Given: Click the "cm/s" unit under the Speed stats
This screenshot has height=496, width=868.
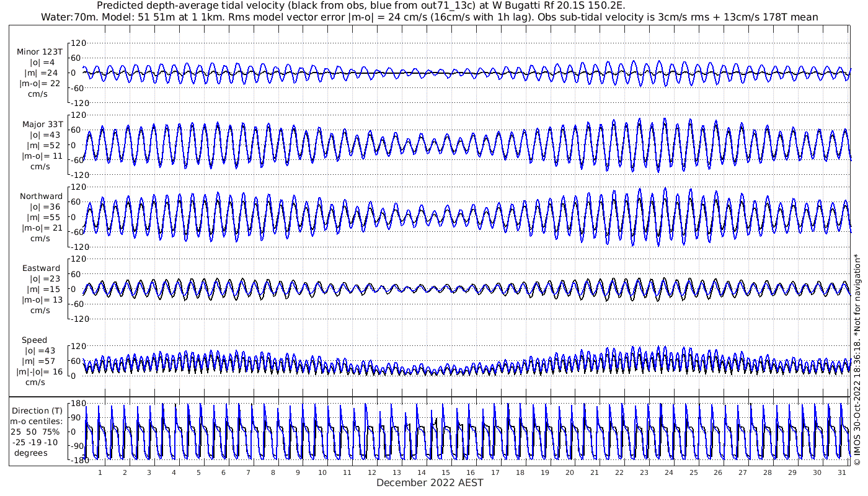Looking at the screenshot, I should tap(34, 383).
